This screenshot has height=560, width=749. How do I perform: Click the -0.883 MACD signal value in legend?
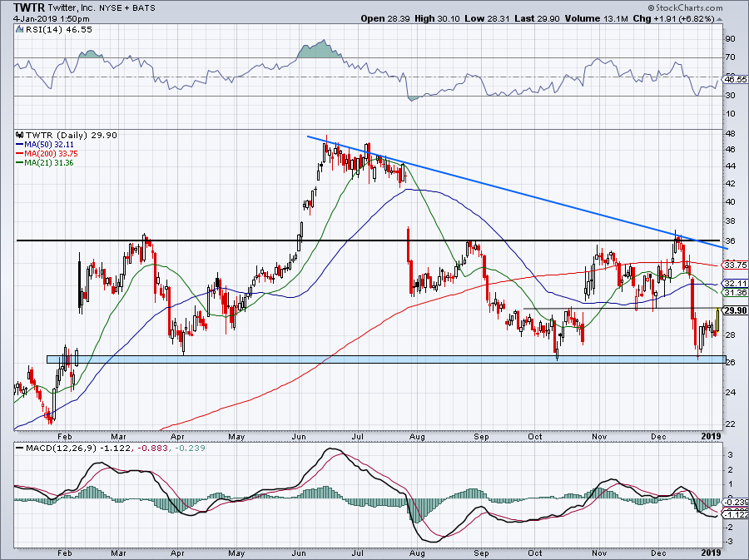coord(153,448)
